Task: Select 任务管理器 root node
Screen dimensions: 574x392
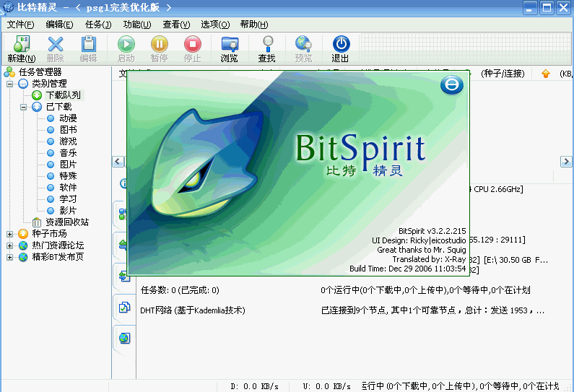Action: [x=40, y=72]
